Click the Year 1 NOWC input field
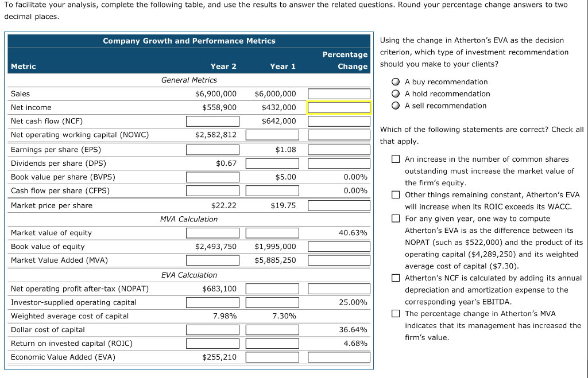This screenshot has height=378, width=588. [272, 135]
